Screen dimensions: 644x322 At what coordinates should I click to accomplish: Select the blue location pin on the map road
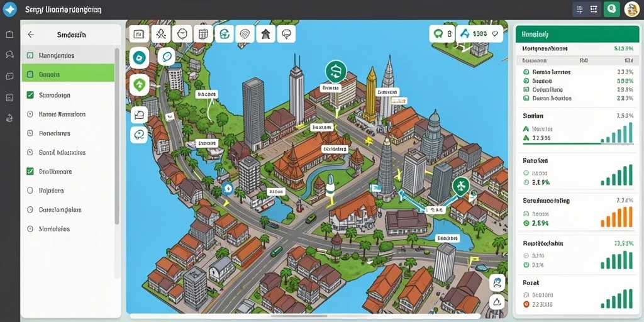[x=228, y=189]
